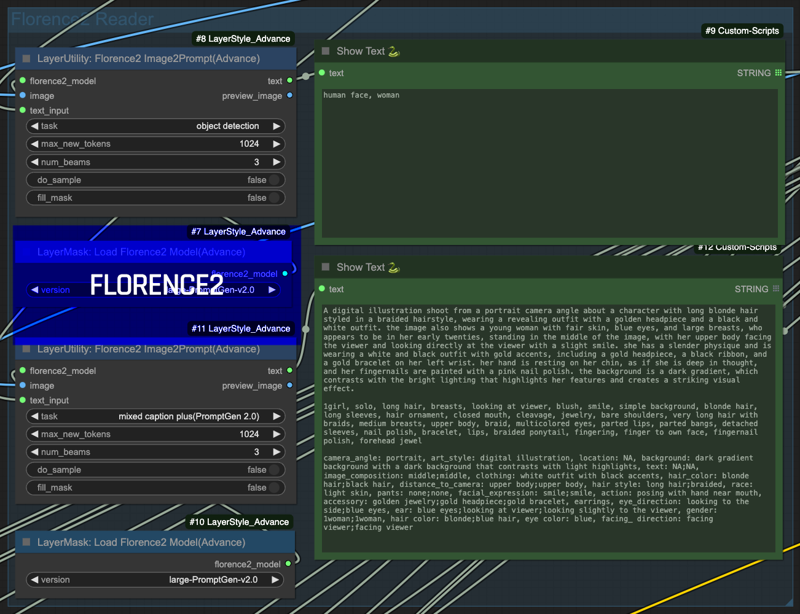The width and height of the screenshot is (800, 614).
Task: Click the florence2_model input port on the mixed caption node
Action: click(x=22, y=371)
